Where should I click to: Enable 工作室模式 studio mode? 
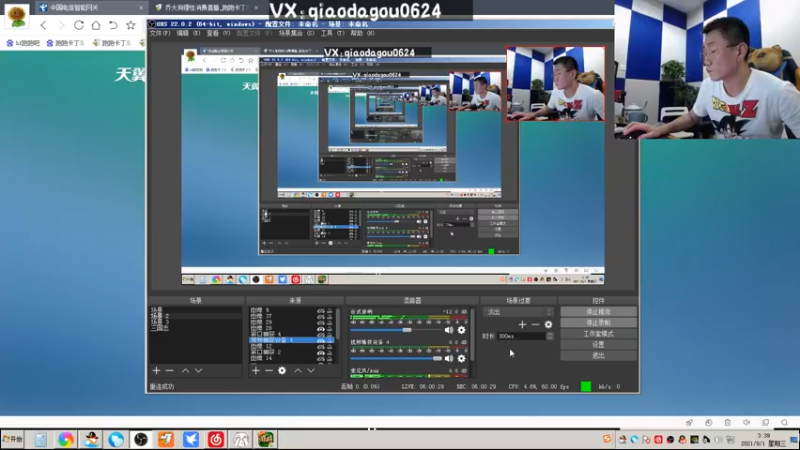tap(598, 334)
